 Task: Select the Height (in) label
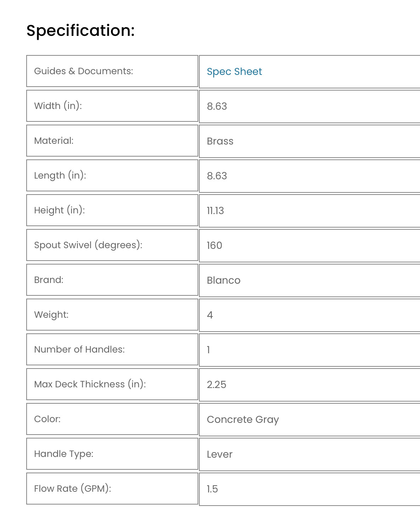[59, 210]
